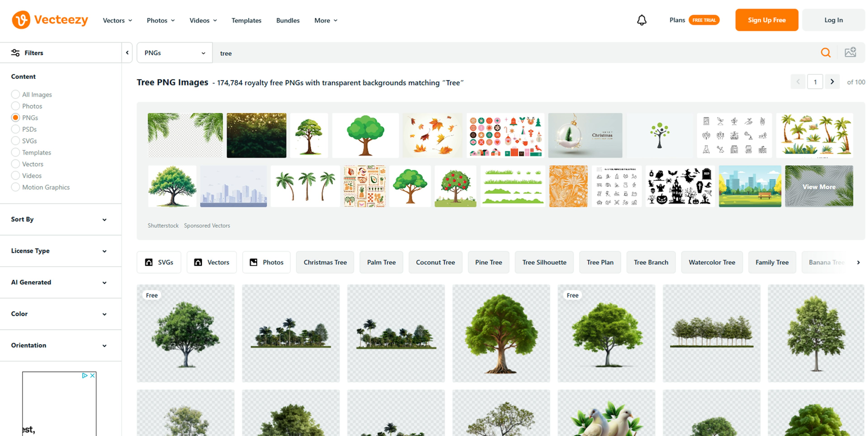The width and height of the screenshot is (868, 436).
Task: Collapse the filters sidebar arrow
Action: (x=127, y=53)
